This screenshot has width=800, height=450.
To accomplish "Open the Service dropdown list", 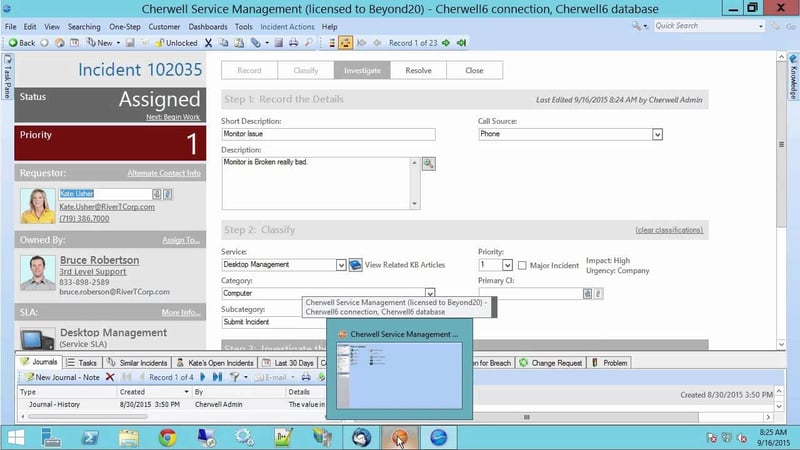I will click(341, 265).
